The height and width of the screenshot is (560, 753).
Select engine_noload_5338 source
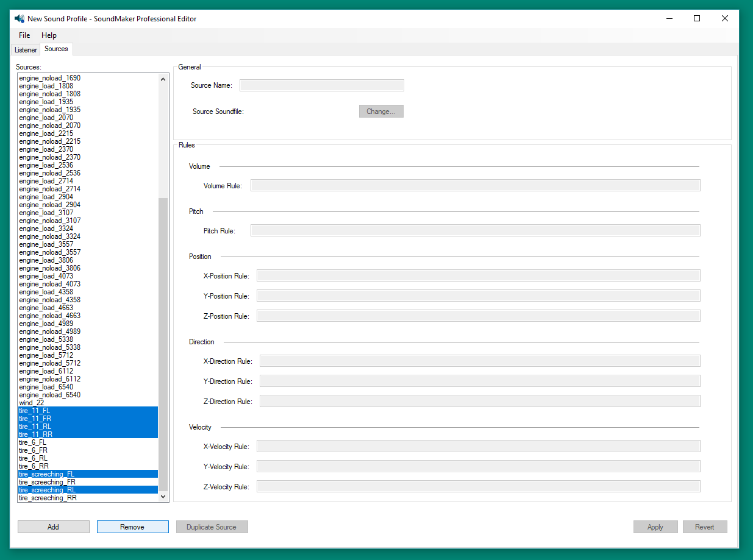[x=88, y=347]
